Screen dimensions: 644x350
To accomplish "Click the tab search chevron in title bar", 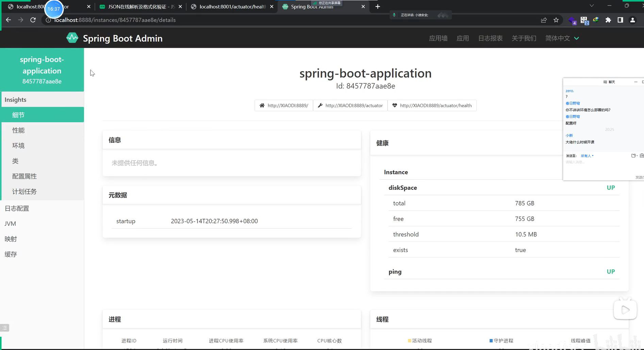I will tap(592, 5).
